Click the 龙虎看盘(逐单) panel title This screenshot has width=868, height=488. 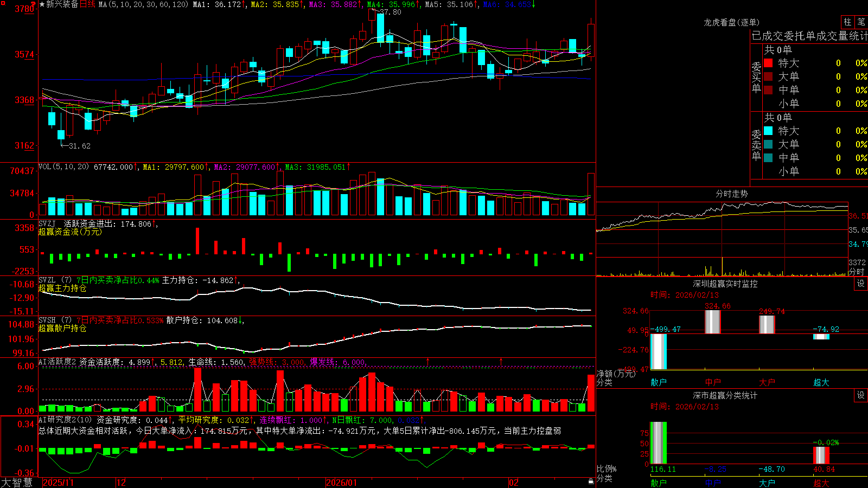coord(731,22)
